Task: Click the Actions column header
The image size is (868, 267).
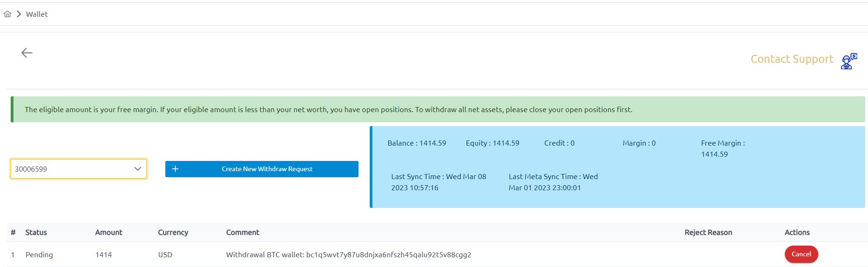Action: tap(797, 232)
